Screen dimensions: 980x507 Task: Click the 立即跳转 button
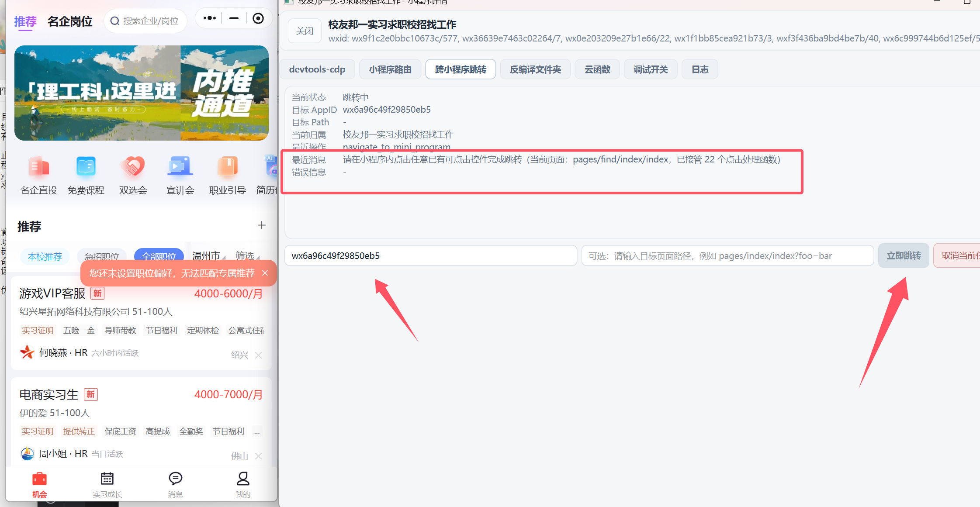click(904, 256)
